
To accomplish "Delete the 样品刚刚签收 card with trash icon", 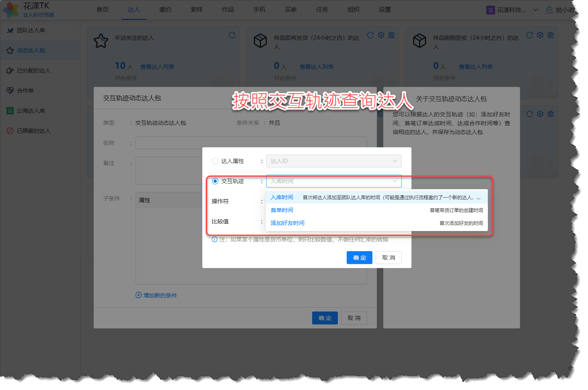I will pyautogui.click(x=551, y=35).
